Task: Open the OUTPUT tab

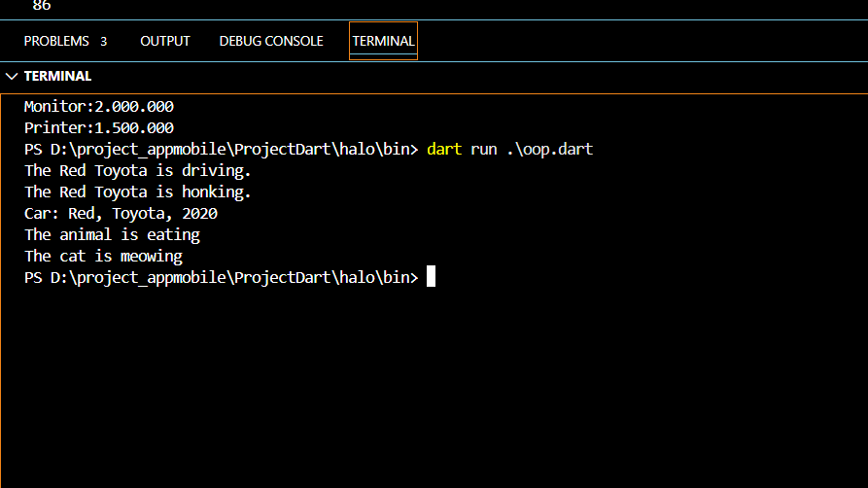Action: [165, 41]
